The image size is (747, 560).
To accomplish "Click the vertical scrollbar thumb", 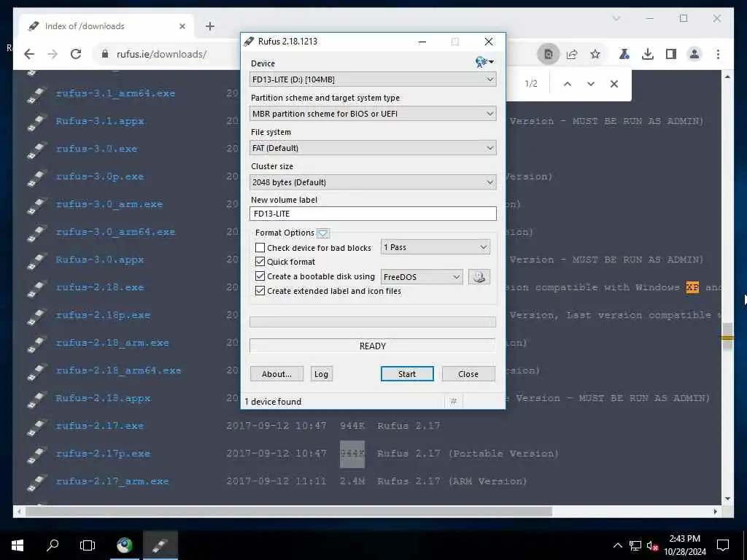I will (727, 336).
